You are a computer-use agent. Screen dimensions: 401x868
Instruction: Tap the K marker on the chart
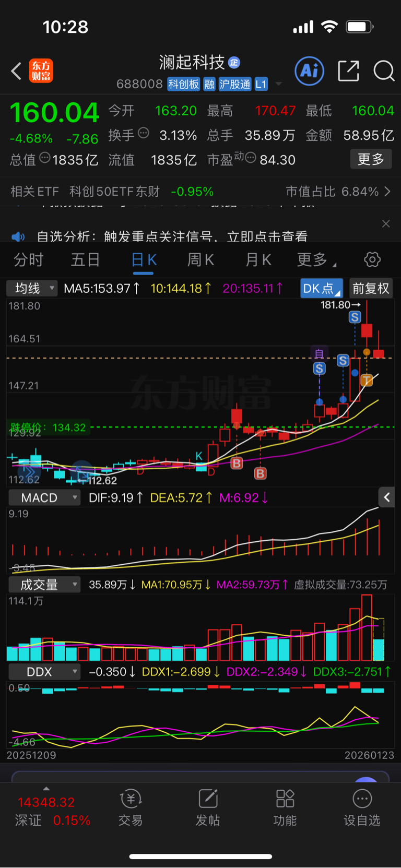point(199,456)
